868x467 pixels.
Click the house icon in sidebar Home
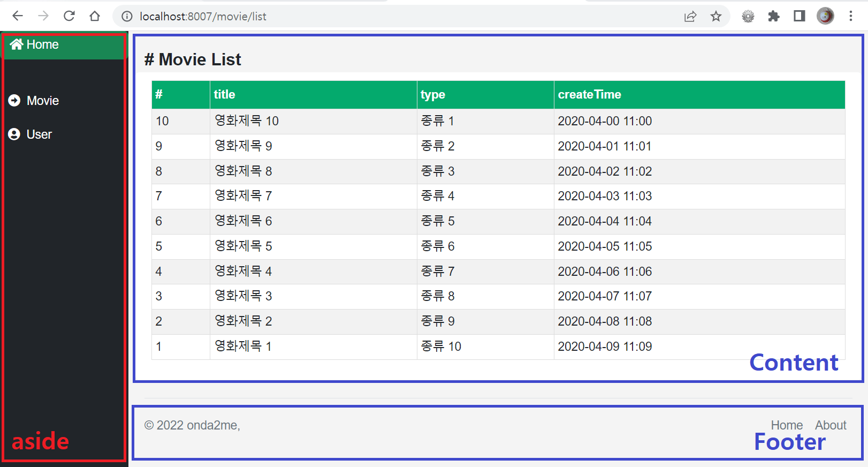click(x=17, y=44)
